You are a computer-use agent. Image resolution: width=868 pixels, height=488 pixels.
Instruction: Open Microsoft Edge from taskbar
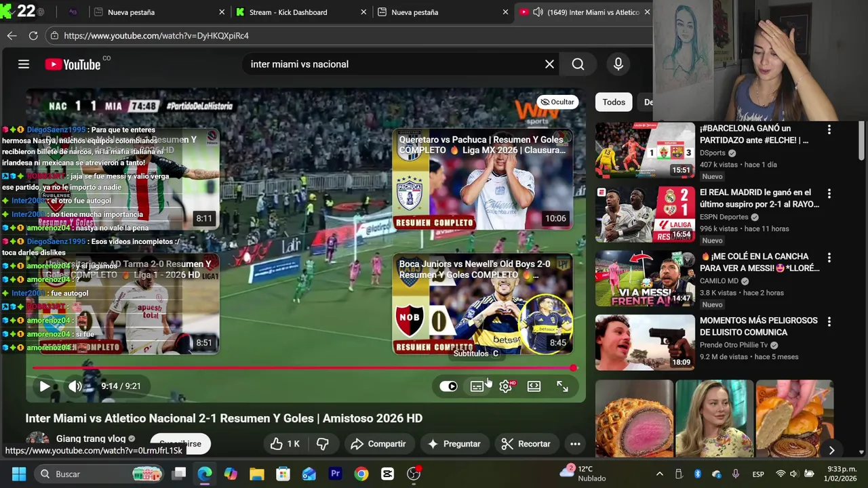click(x=205, y=474)
